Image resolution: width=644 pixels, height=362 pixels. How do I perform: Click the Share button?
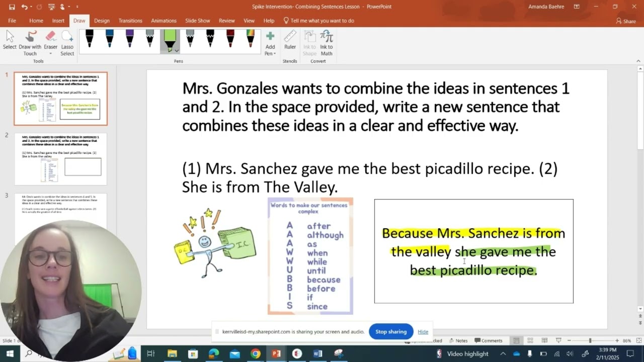coord(626,21)
